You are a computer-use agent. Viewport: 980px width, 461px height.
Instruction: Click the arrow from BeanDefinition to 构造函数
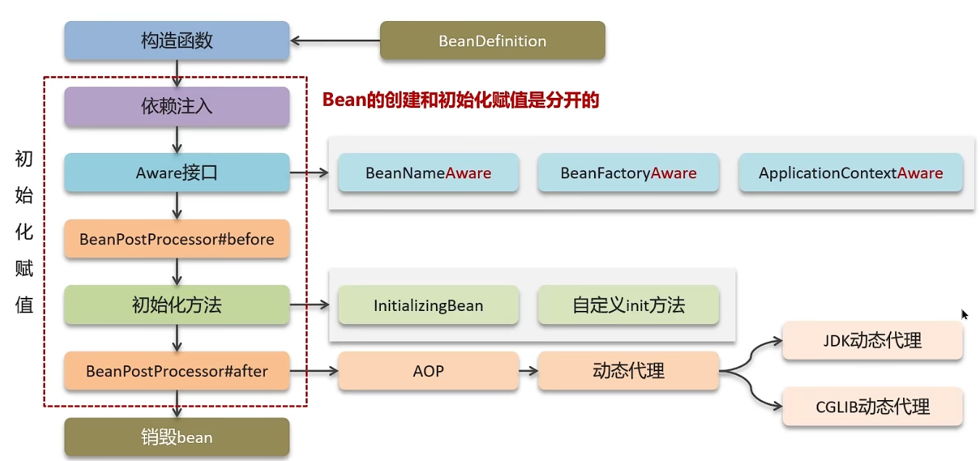[x=334, y=41]
